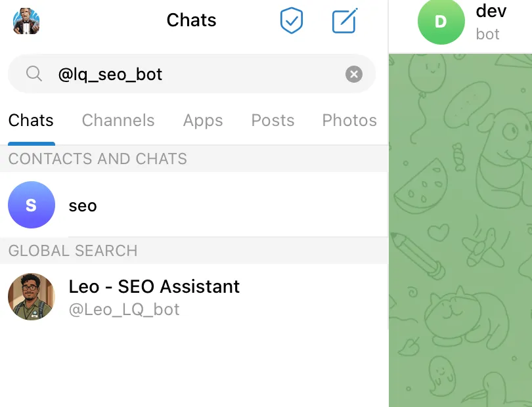Compose a new message with pencil icon
This screenshot has height=407, width=532.
coord(344,21)
